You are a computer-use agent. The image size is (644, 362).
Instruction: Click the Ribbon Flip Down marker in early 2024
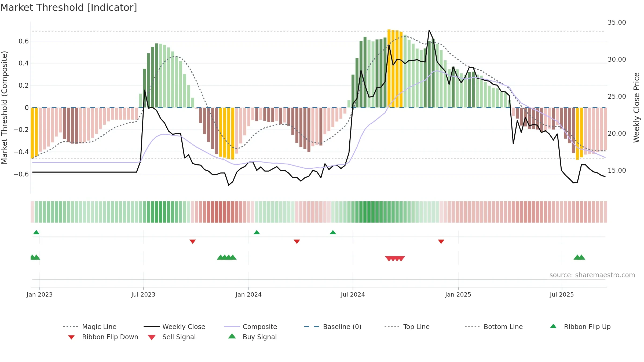pyautogui.click(x=297, y=242)
